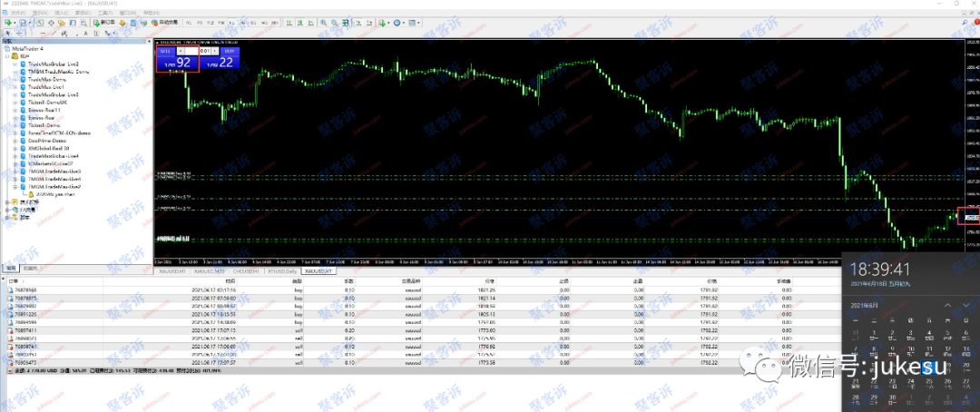
Task: Select the horizontal line drawing tool
Action: (43, 34)
